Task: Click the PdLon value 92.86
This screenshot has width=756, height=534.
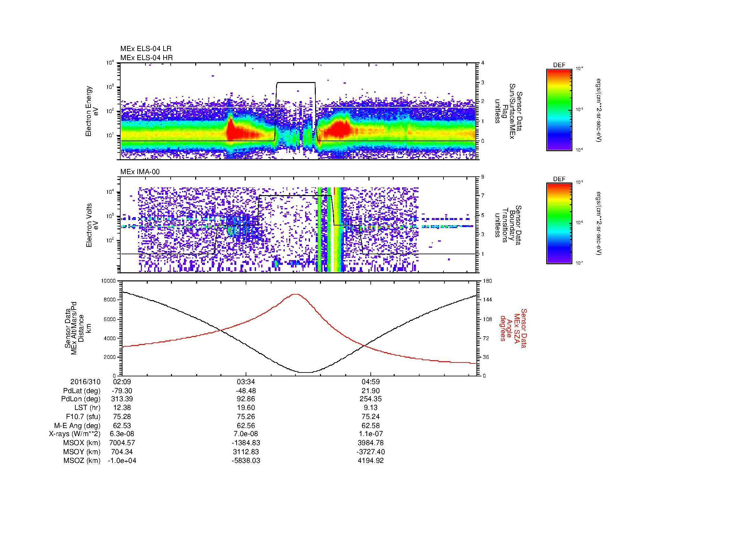Action: (x=246, y=399)
